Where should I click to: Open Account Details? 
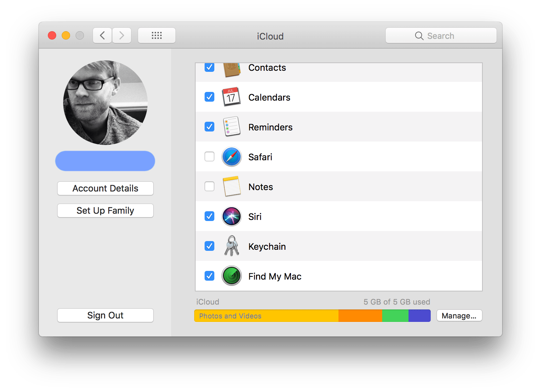pyautogui.click(x=105, y=188)
